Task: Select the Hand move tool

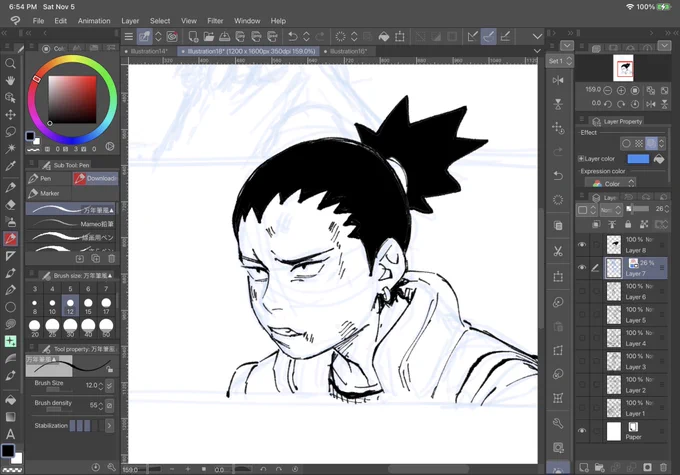Action: (x=10, y=81)
